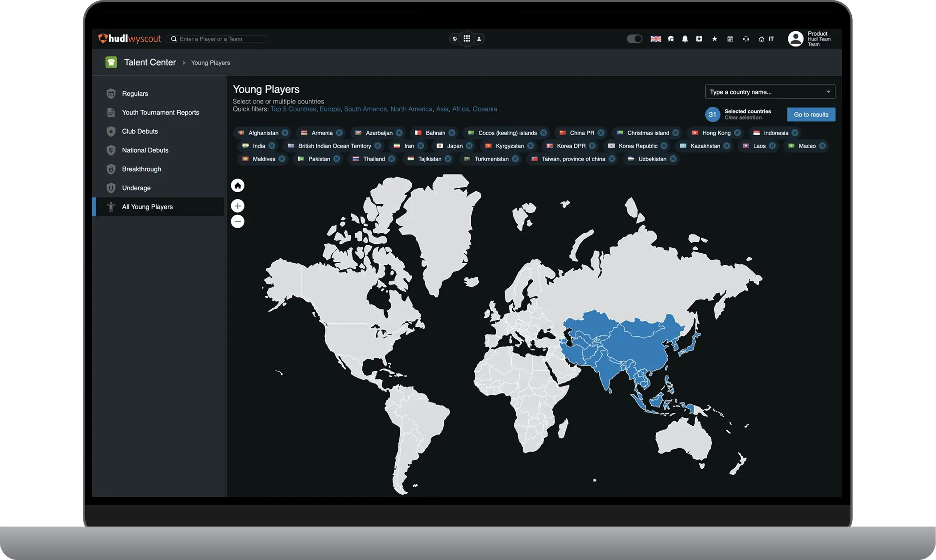
Task: Click the support headset icon
Action: [x=746, y=39]
